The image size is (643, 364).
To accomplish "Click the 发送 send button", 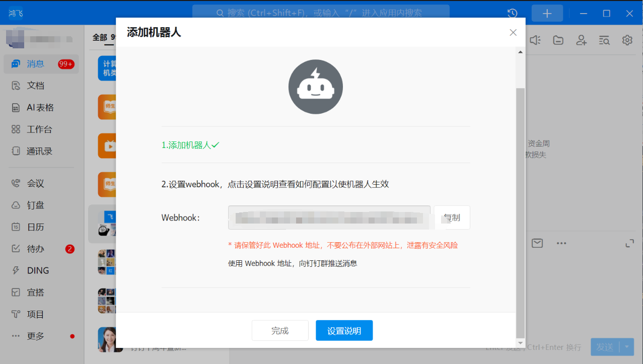I will pyautogui.click(x=605, y=347).
